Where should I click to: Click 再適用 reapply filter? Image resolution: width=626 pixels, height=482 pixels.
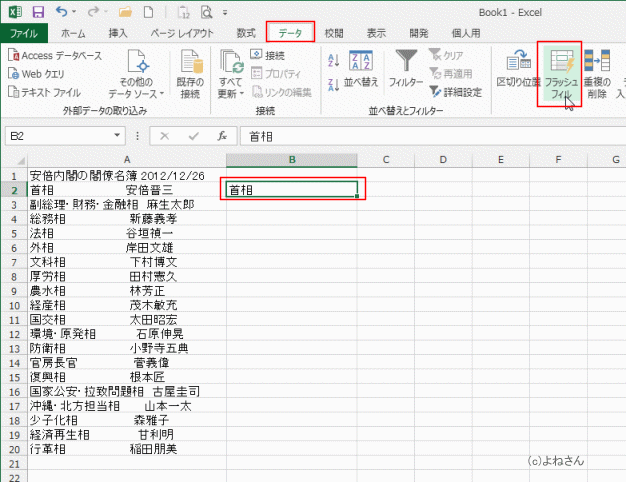pos(450,74)
